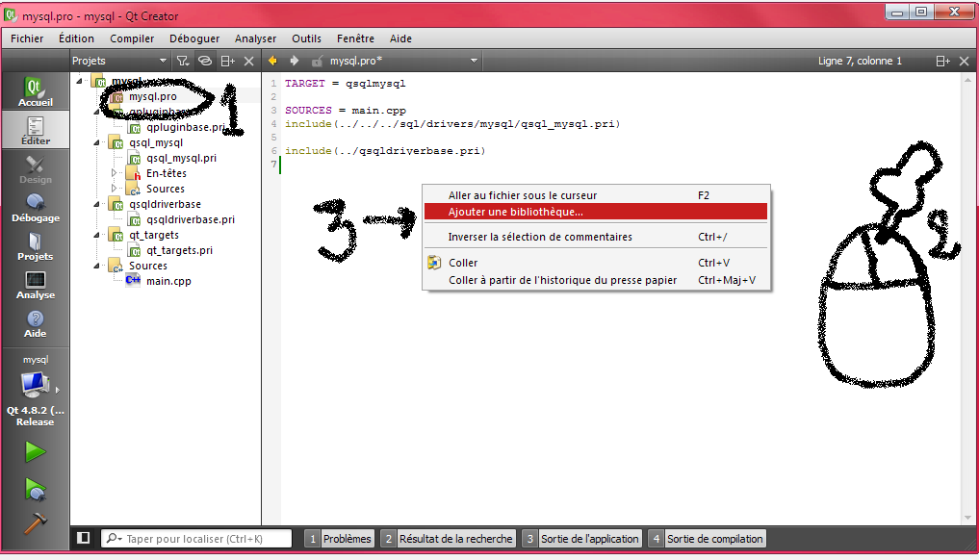
Task: Build project with the hammer icon
Action: tap(35, 523)
